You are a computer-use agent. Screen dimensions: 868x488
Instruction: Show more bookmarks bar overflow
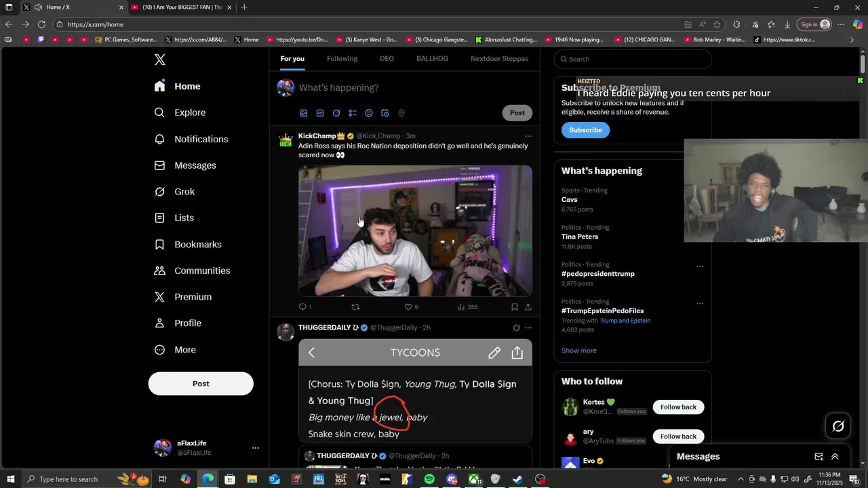(x=852, y=40)
